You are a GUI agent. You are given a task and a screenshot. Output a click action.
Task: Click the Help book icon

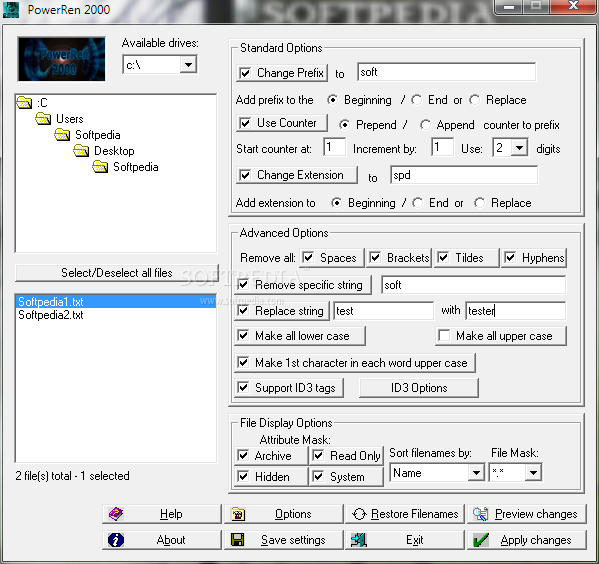(116, 514)
